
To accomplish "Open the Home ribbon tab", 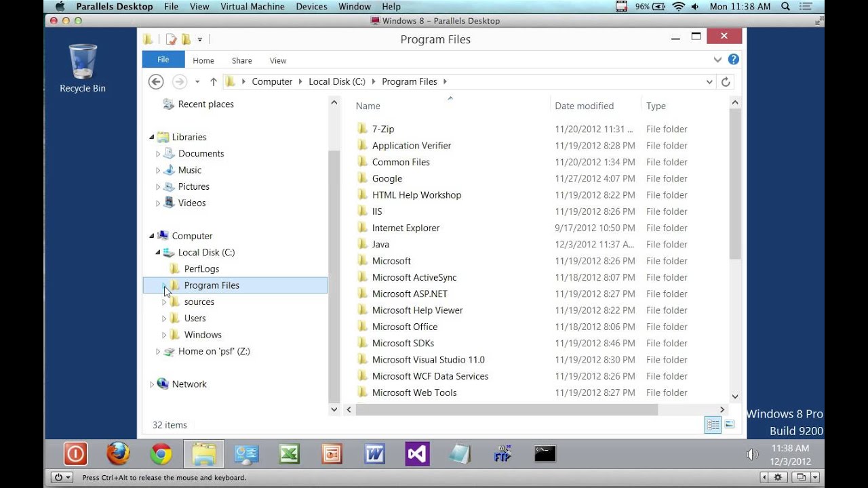I will tap(203, 60).
